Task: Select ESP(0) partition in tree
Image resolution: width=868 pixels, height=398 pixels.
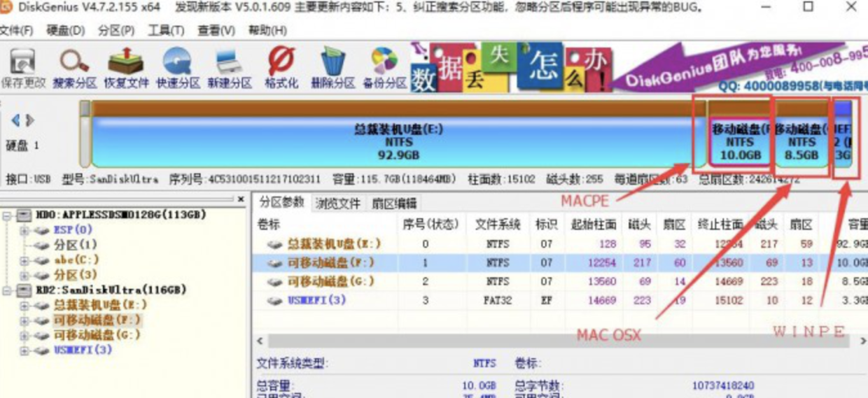Action: pos(73,229)
